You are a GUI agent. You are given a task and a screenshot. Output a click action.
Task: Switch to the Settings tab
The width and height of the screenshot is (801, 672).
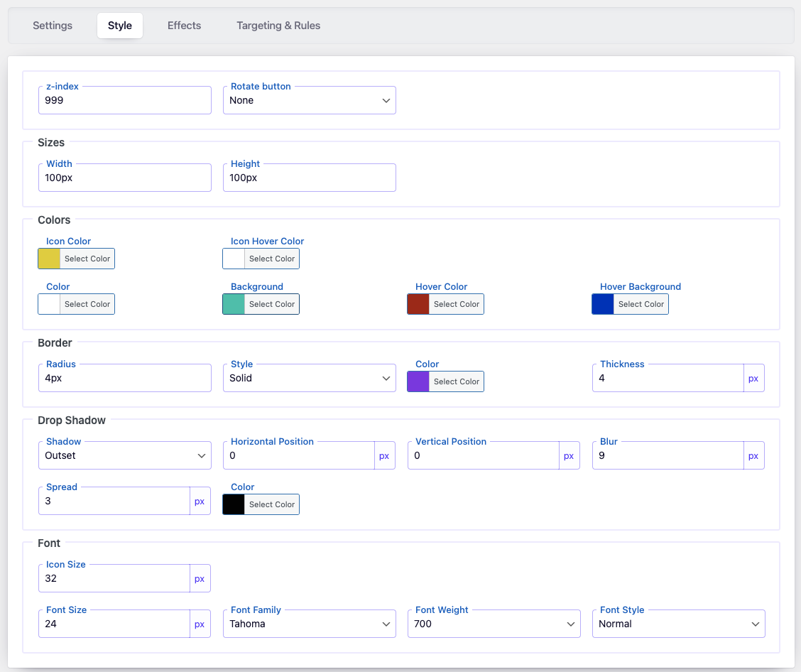point(53,26)
